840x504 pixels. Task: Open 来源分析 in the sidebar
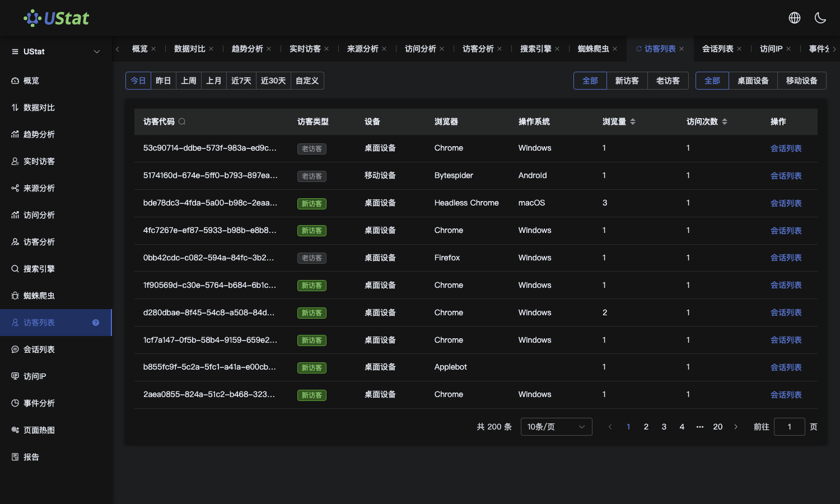pyautogui.click(x=56, y=188)
